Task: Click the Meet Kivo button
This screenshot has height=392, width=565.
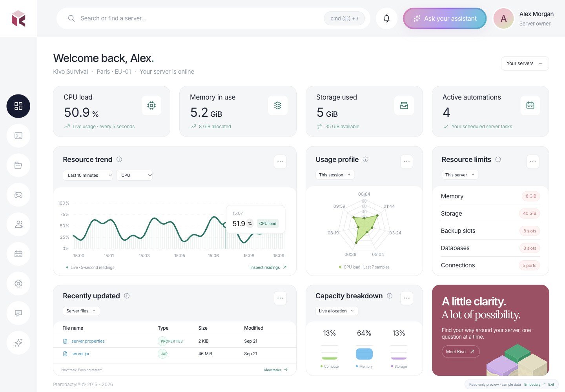Action: pos(461,352)
